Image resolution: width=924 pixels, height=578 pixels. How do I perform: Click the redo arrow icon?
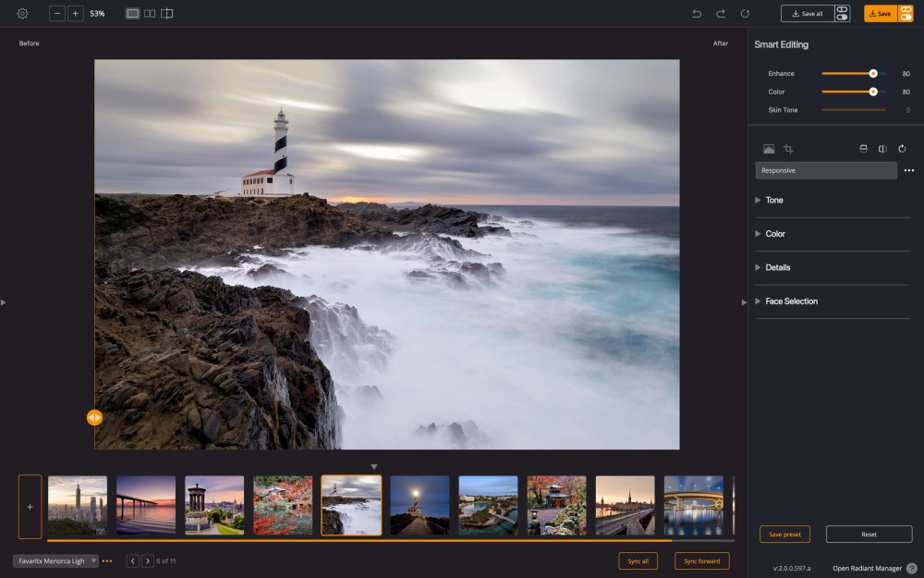(721, 14)
